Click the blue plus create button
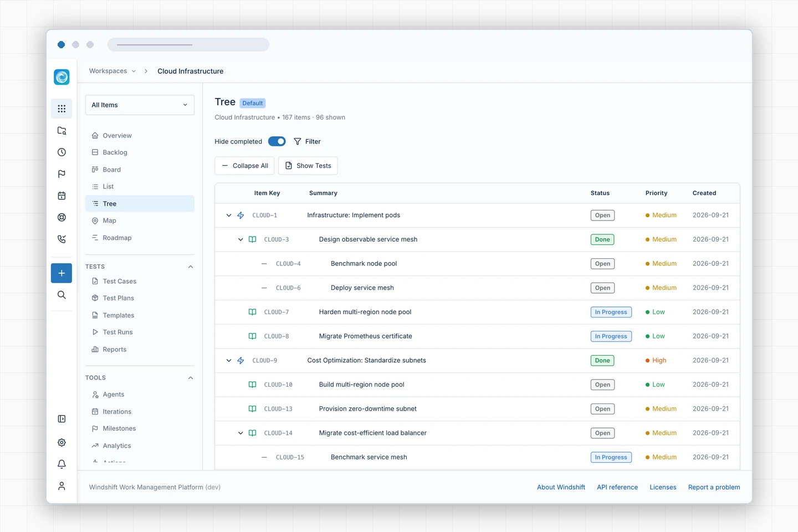Viewport: 798px width, 532px height. pyautogui.click(x=62, y=273)
